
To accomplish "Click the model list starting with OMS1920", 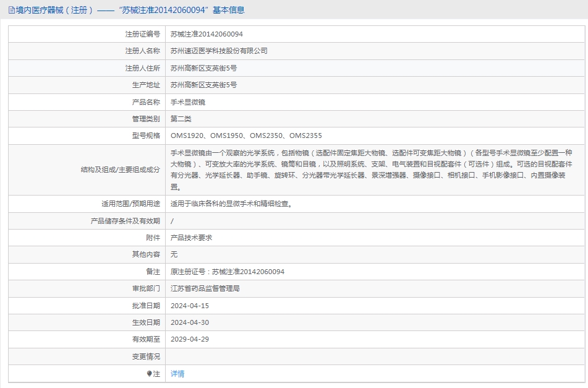I will pos(246,136).
